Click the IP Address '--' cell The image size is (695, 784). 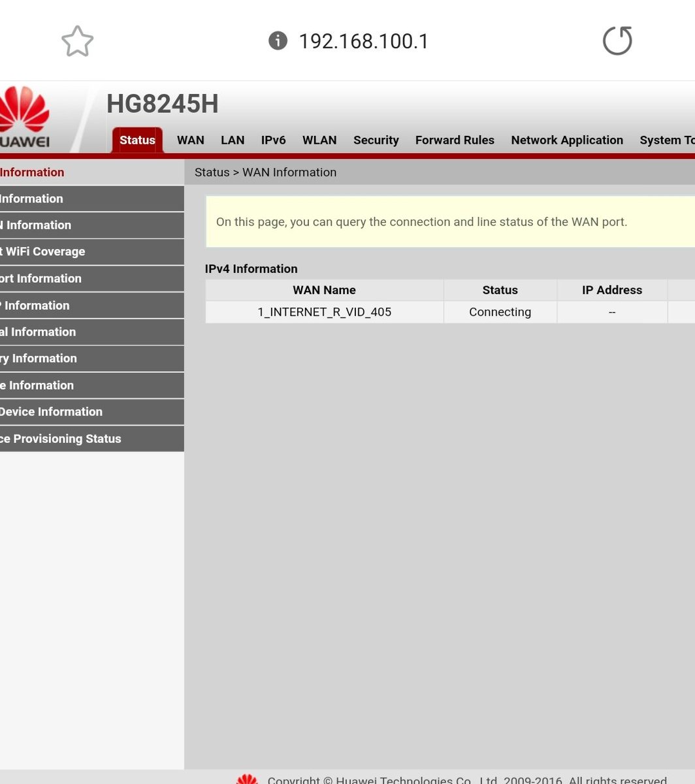[612, 312]
